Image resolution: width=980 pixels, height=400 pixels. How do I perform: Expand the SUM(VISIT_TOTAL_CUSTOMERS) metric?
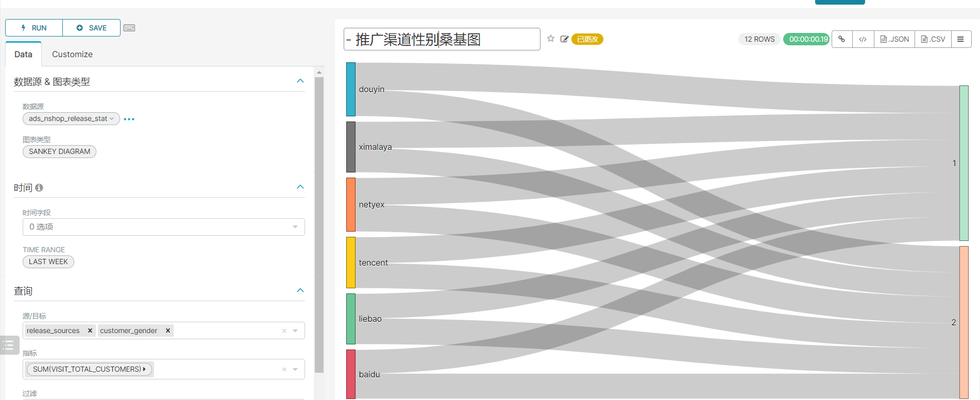(144, 369)
